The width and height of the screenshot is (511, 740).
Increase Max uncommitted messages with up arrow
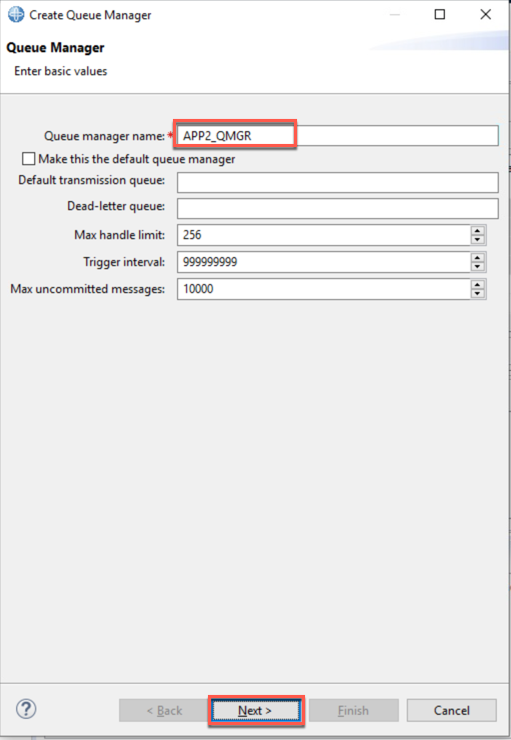[x=477, y=284]
